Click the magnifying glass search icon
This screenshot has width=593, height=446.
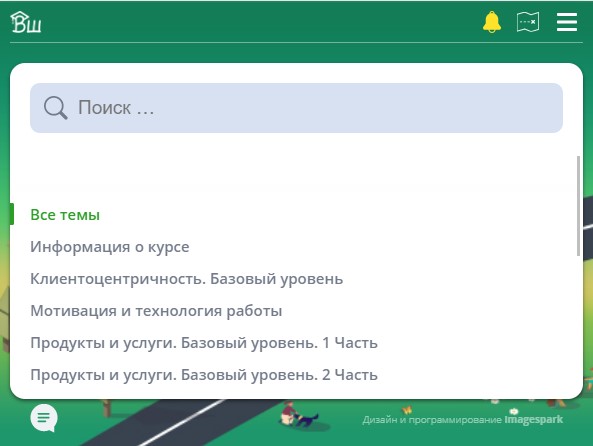point(56,108)
